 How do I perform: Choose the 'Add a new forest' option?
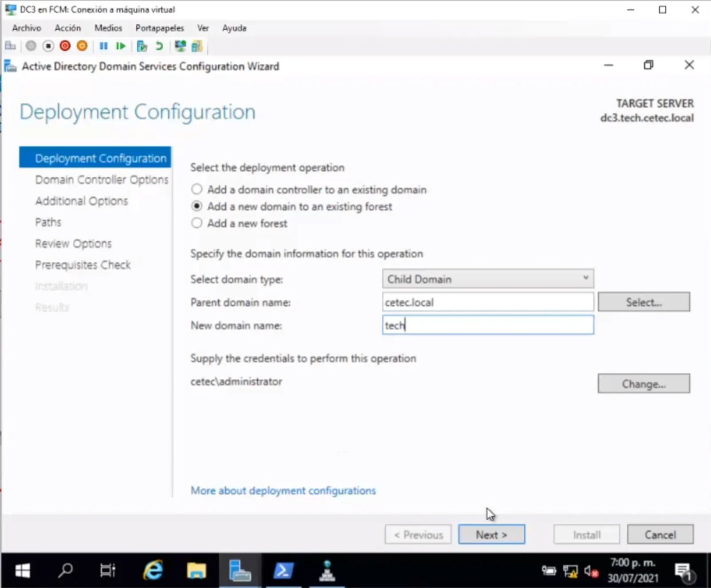click(197, 223)
